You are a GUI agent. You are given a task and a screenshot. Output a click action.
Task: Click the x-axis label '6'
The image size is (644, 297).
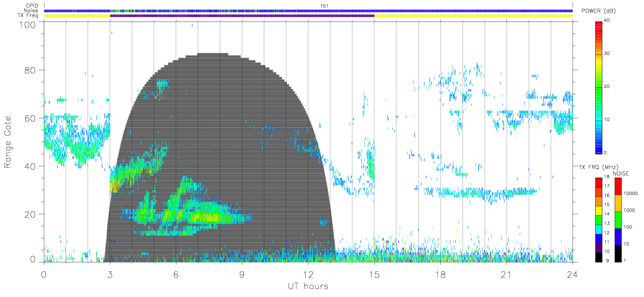pos(176,274)
